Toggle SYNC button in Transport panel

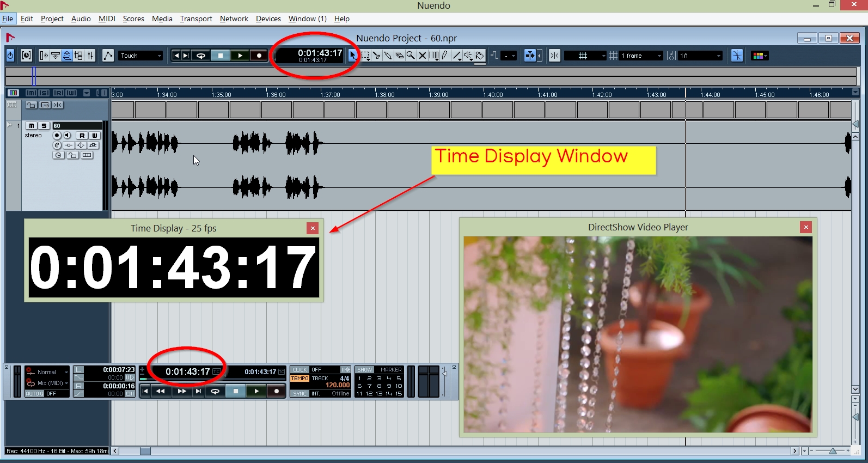point(299,393)
